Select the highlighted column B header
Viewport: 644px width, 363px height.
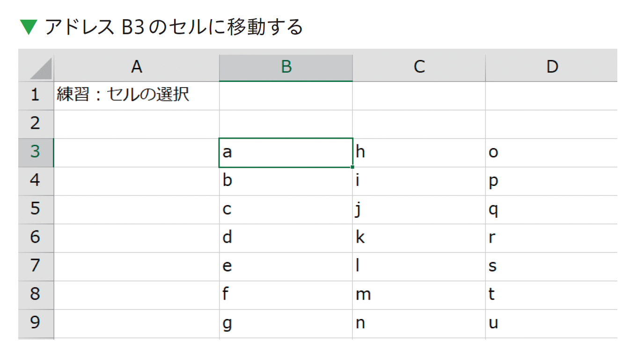click(286, 67)
